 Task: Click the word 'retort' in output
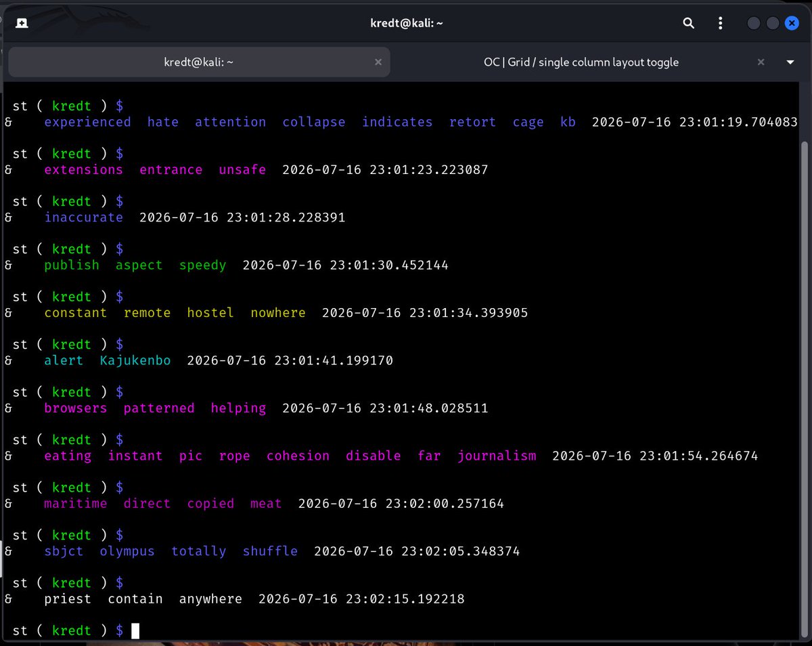(x=472, y=123)
